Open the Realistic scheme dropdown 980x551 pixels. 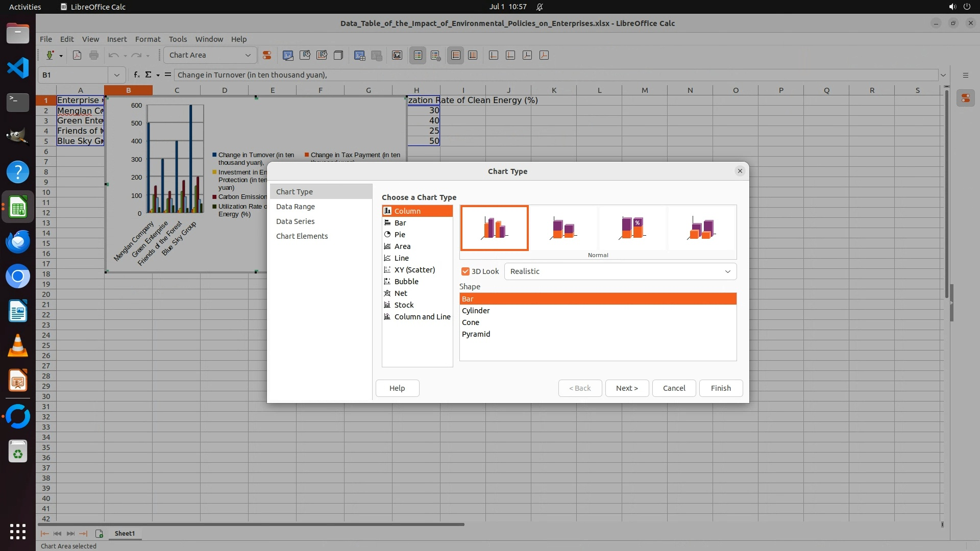coord(620,271)
